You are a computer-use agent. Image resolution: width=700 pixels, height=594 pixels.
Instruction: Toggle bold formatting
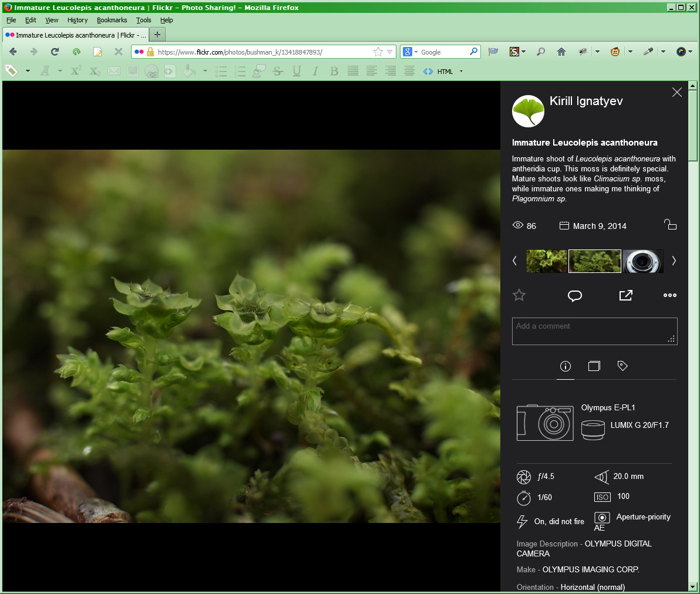point(334,71)
